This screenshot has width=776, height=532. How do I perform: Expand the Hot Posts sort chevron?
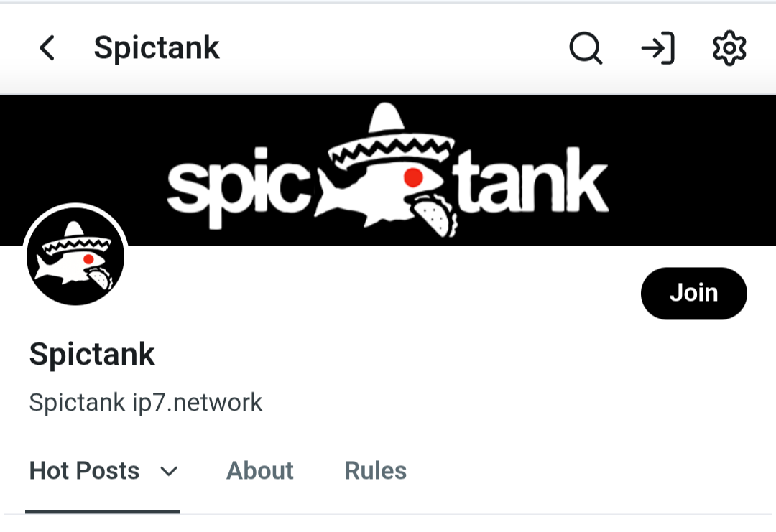tap(169, 471)
